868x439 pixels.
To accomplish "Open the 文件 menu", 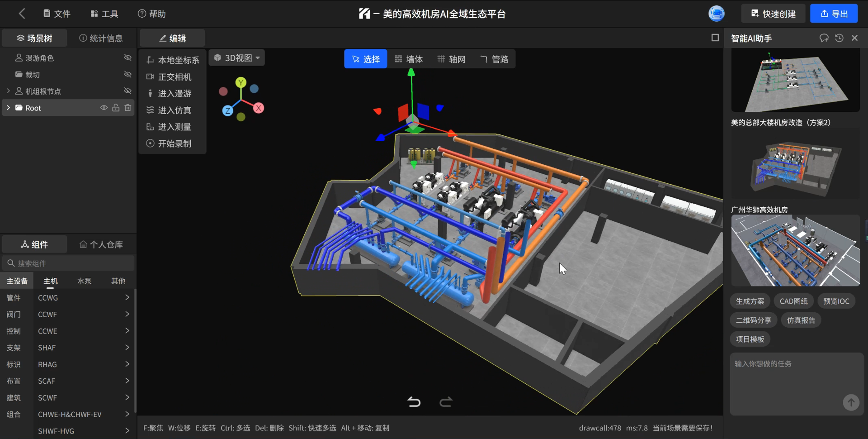I will click(57, 14).
